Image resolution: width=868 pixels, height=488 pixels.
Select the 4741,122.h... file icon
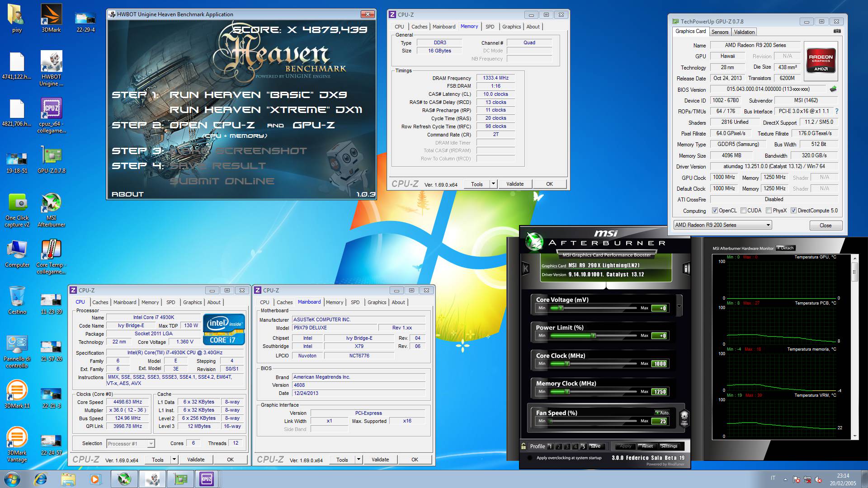(17, 66)
